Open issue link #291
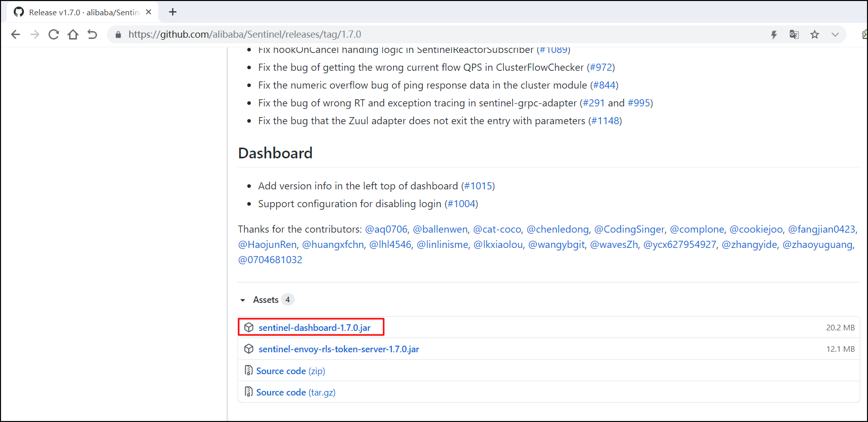 click(x=594, y=103)
